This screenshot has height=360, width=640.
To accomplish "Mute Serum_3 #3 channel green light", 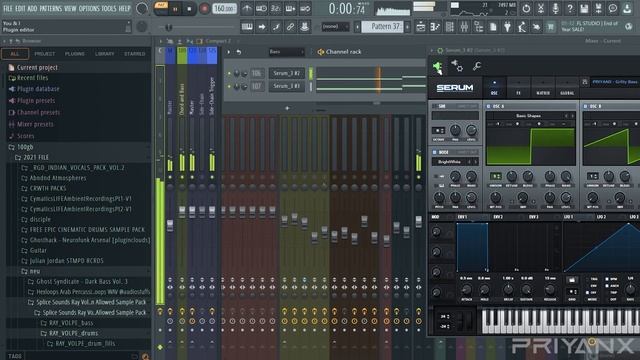I will (229, 87).
